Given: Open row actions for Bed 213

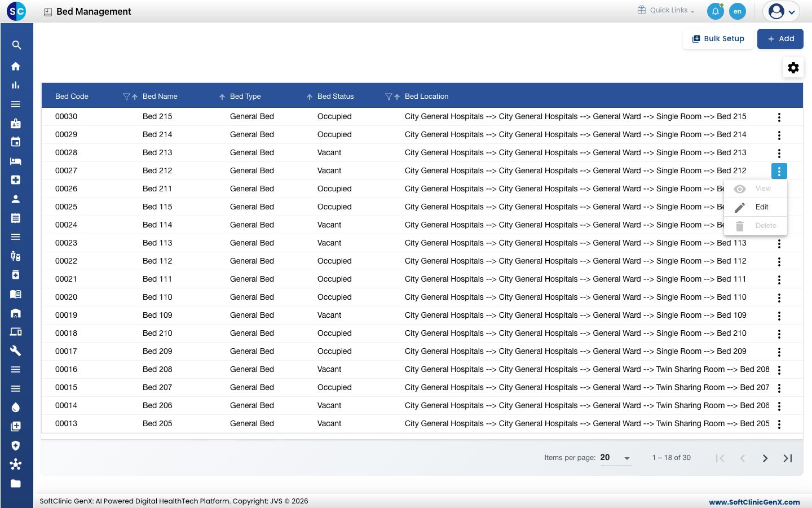Looking at the screenshot, I should pyautogui.click(x=779, y=154).
